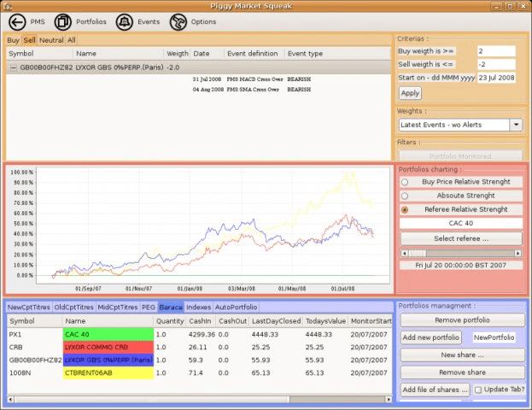Open the Options tools icon
Viewport: 532px width, 410px height.
point(178,22)
